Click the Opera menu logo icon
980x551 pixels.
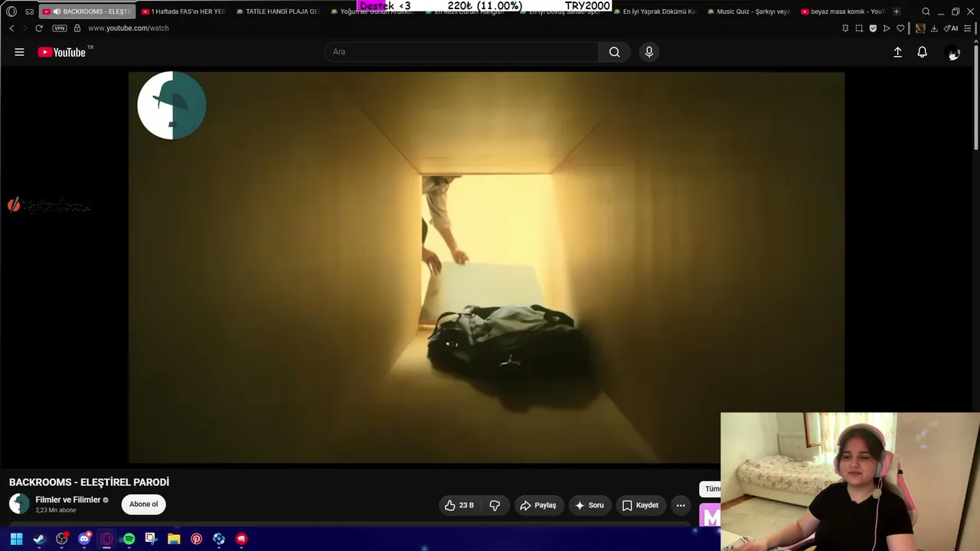11,11
